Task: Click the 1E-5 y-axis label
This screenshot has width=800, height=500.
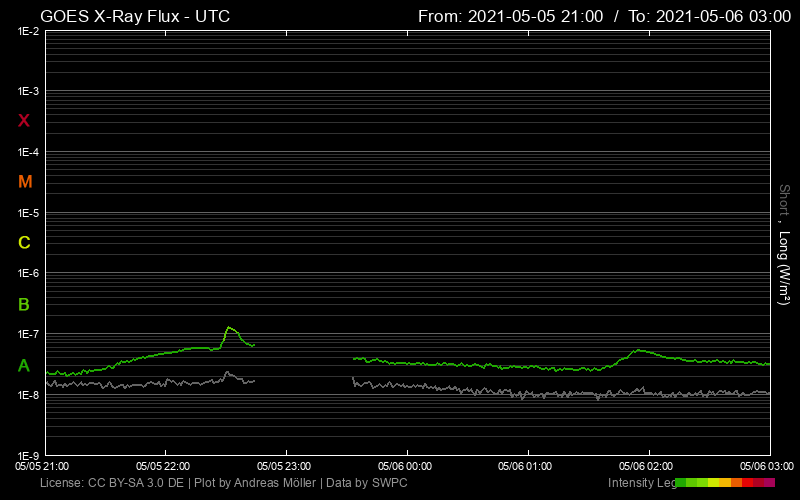Action: coord(28,213)
